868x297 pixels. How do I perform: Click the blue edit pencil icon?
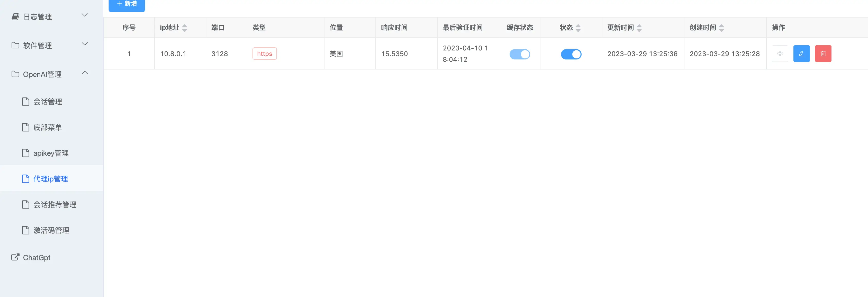pyautogui.click(x=801, y=54)
